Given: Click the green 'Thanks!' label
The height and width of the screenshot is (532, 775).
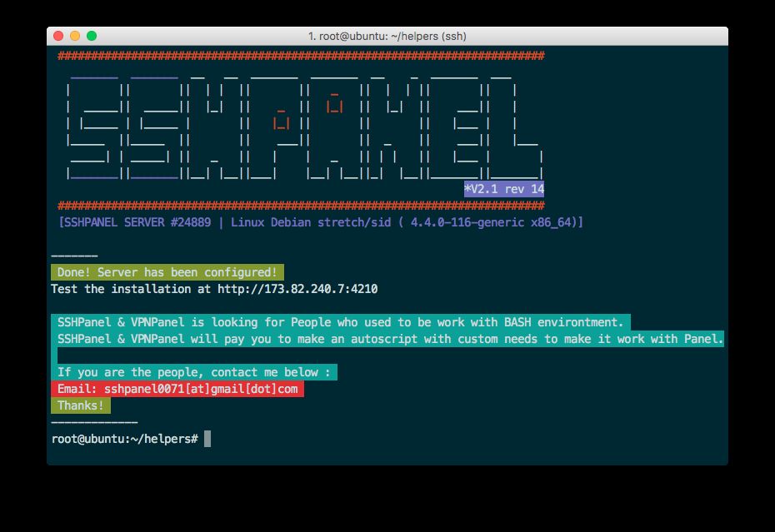Looking at the screenshot, I should [x=81, y=405].
